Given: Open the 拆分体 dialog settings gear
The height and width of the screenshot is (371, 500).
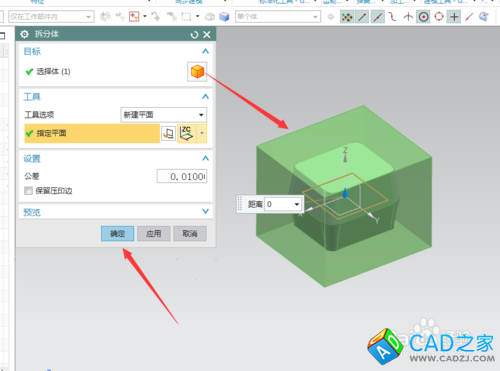Looking at the screenshot, I should coord(24,34).
